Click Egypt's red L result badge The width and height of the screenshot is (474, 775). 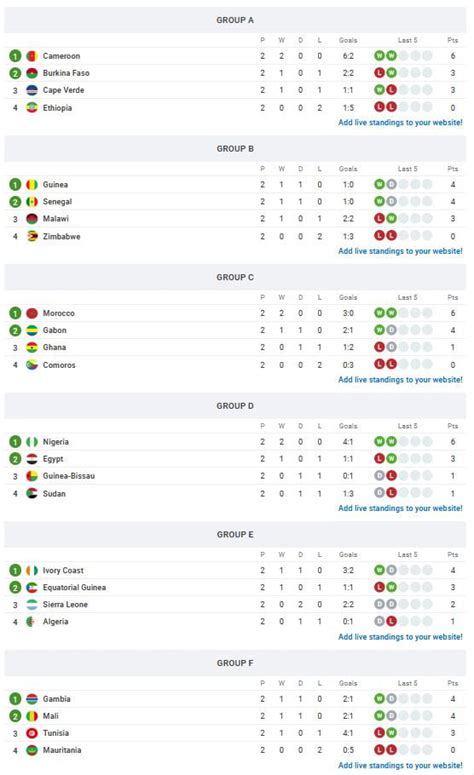point(379,459)
